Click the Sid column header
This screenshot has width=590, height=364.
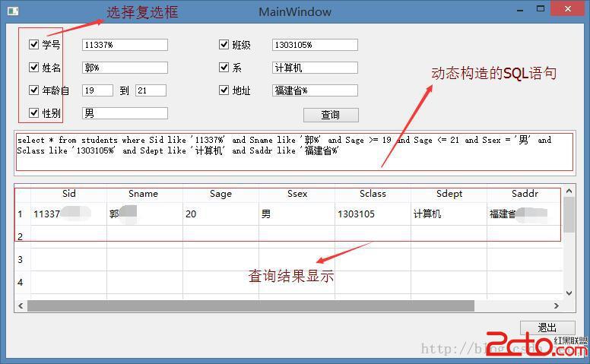(x=69, y=194)
